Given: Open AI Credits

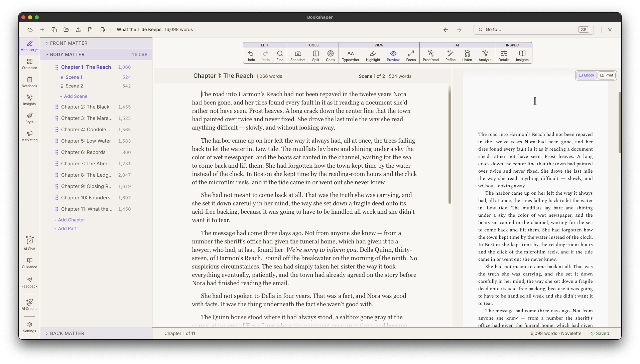Looking at the screenshot, I should (29, 305).
